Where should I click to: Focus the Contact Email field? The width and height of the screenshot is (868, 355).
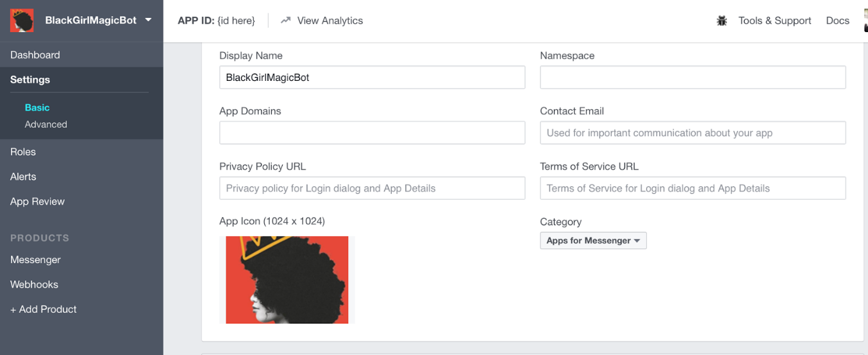coord(692,133)
